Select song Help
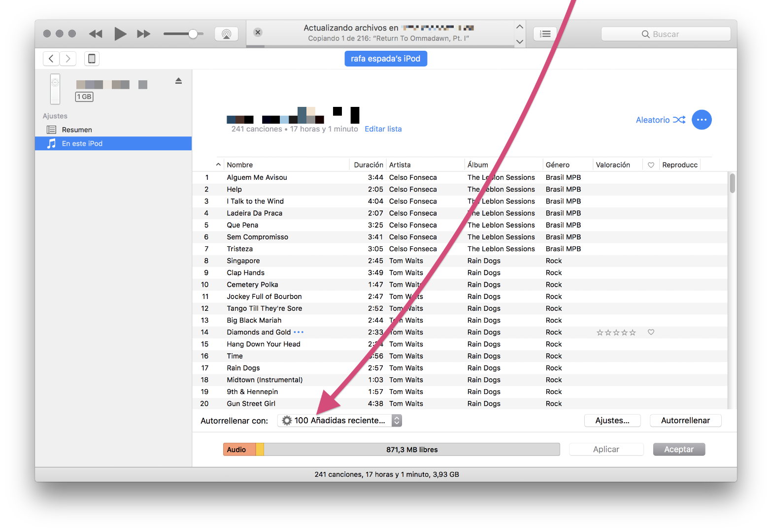The height and width of the screenshot is (532, 772). [460, 190]
